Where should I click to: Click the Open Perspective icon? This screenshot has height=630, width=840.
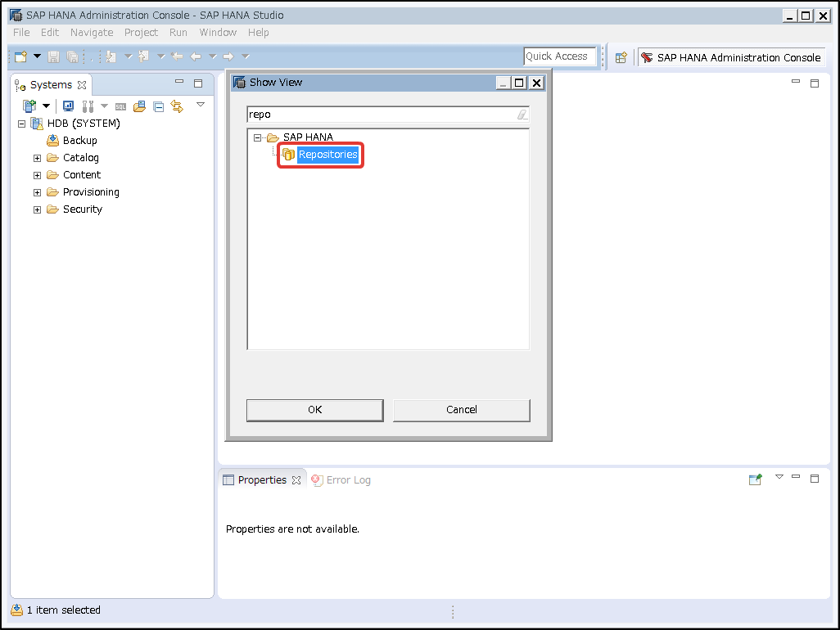[x=621, y=57]
